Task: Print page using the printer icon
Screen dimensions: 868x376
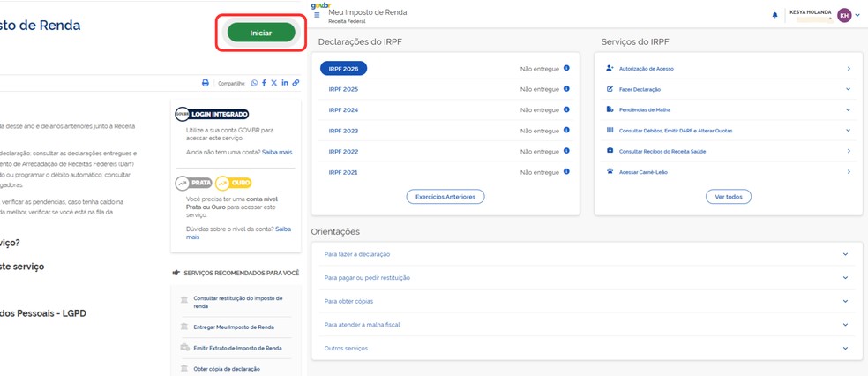Action: click(x=206, y=83)
